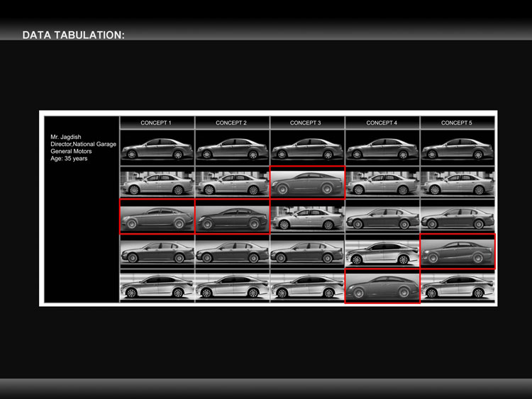Screen dimensions: 532x399
Task: Select the CONCEPT 5 column header
Action: point(458,123)
